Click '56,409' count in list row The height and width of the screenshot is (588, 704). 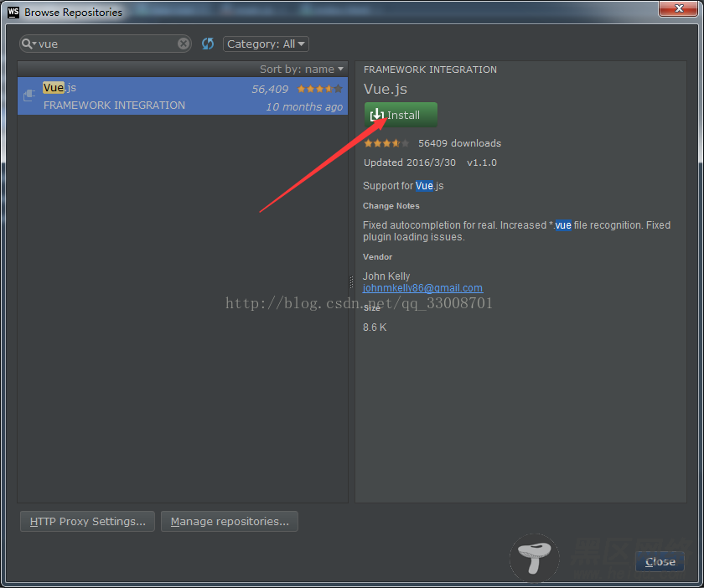click(x=270, y=90)
